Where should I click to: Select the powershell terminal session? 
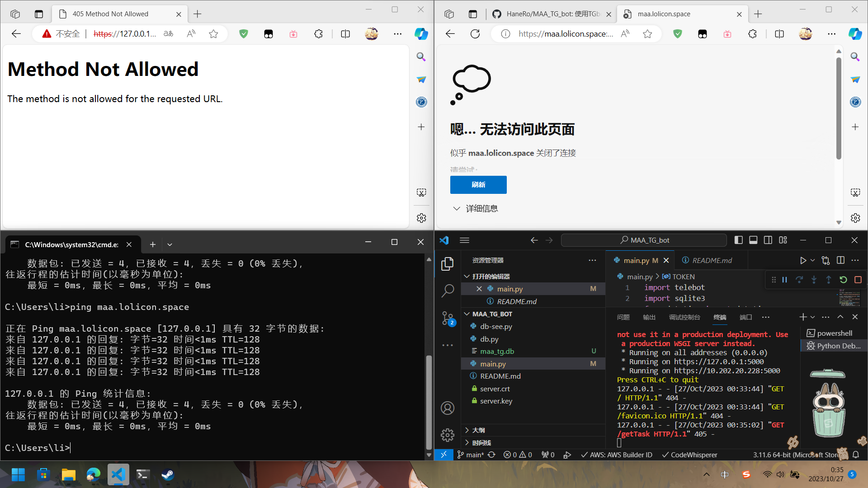click(x=833, y=333)
